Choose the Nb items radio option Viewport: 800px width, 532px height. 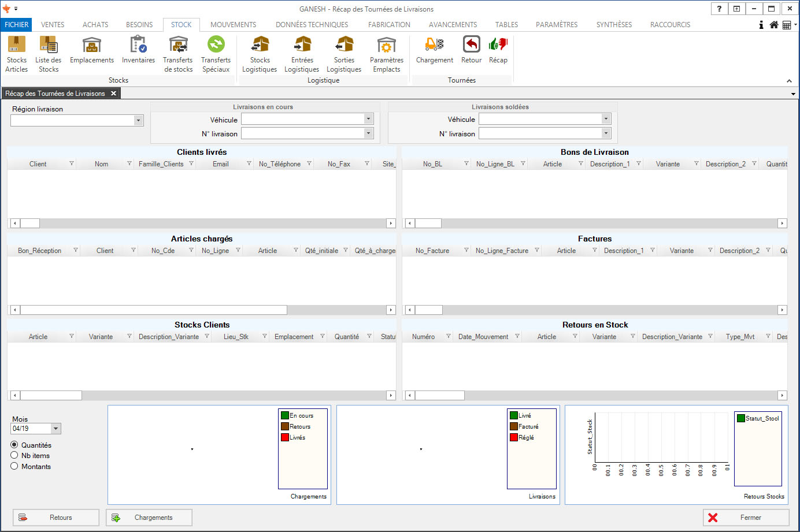pyautogui.click(x=14, y=455)
